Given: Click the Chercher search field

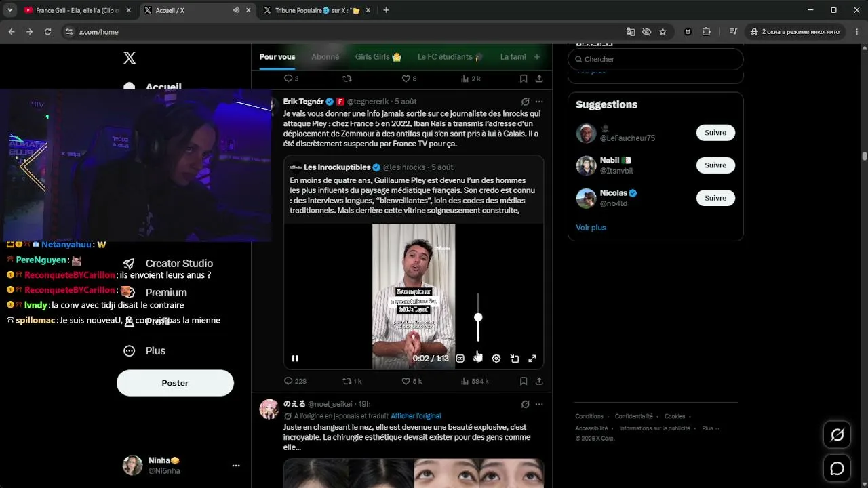Looking at the screenshot, I should [x=656, y=59].
